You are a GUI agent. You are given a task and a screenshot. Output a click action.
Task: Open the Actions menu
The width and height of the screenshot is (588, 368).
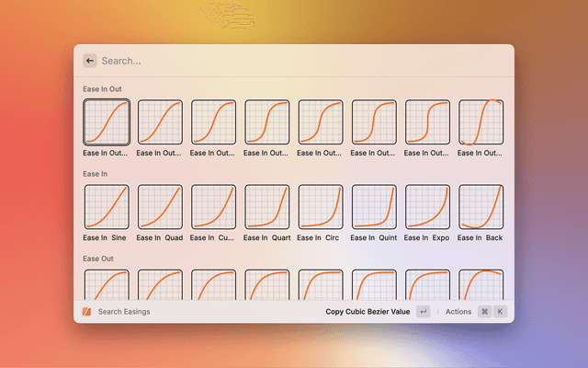click(458, 312)
